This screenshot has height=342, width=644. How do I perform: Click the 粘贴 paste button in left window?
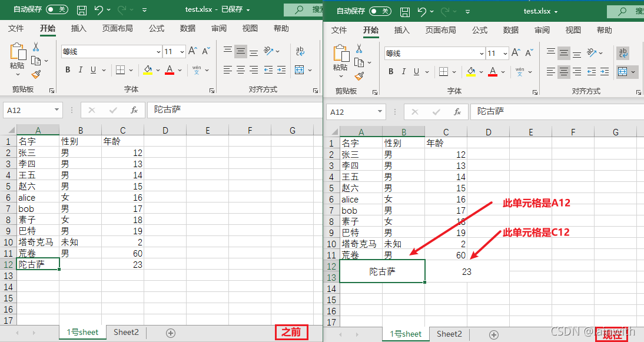click(x=17, y=60)
